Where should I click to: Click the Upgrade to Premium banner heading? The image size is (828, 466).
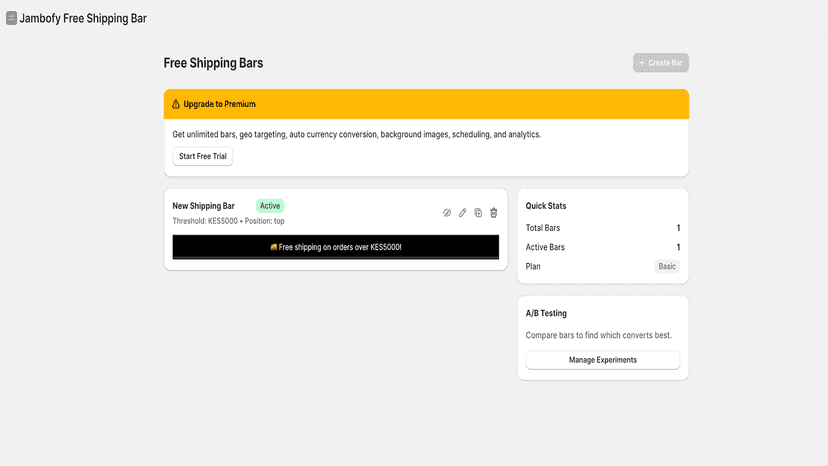[219, 104]
